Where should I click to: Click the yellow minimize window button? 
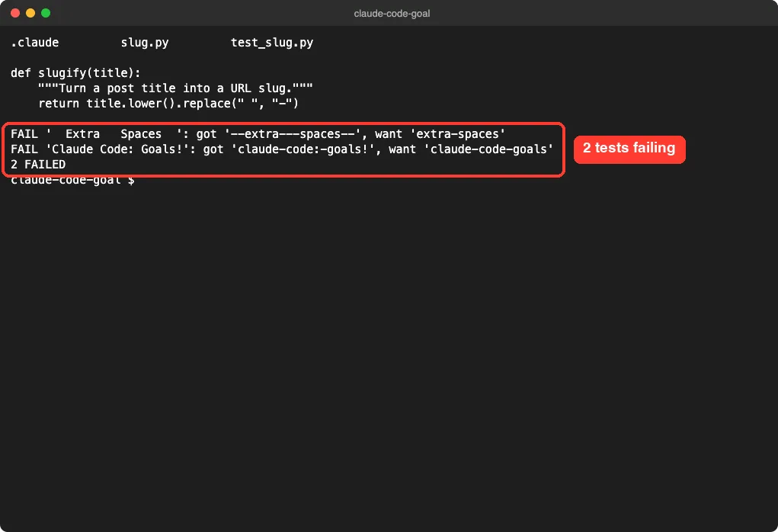coord(30,13)
